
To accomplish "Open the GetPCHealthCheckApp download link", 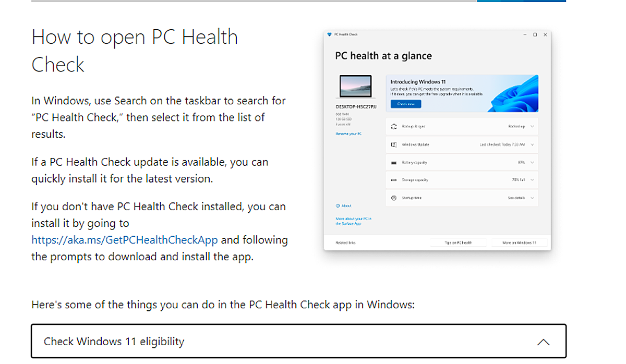I will point(124,239).
